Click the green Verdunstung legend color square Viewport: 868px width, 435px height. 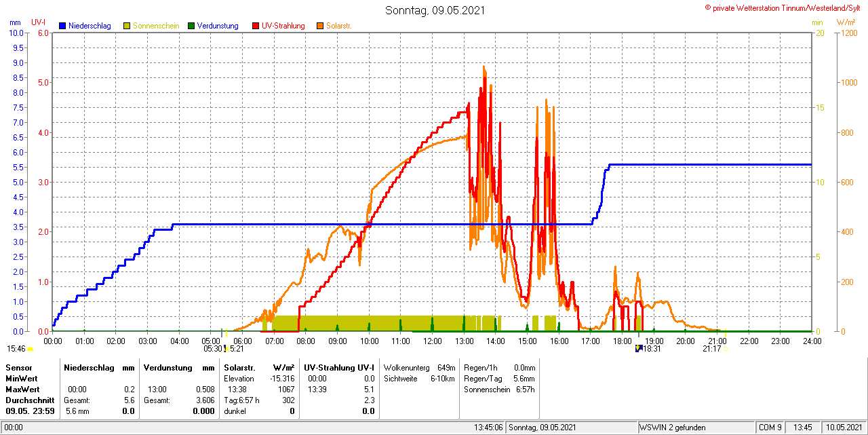191,26
